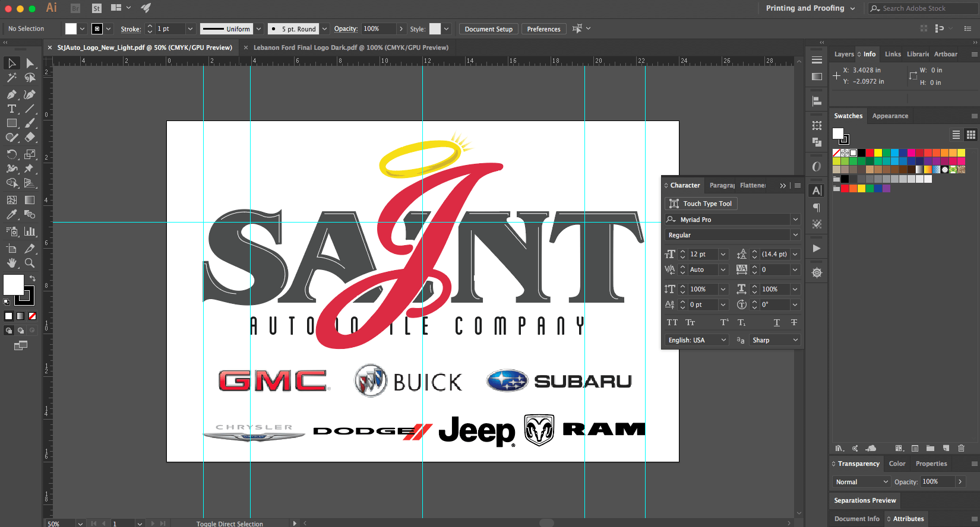Image resolution: width=980 pixels, height=527 pixels.
Task: Open the Normal blending mode dropdown
Action: pyautogui.click(x=861, y=482)
